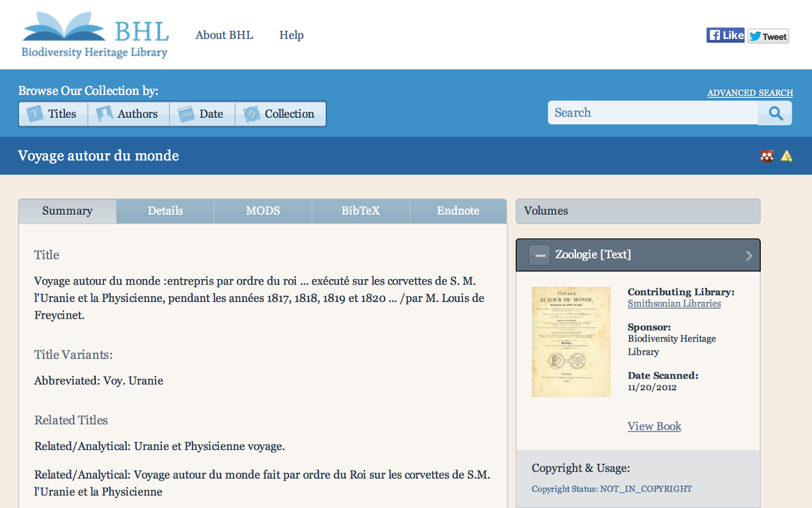Open the Advanced Search link

[750, 93]
